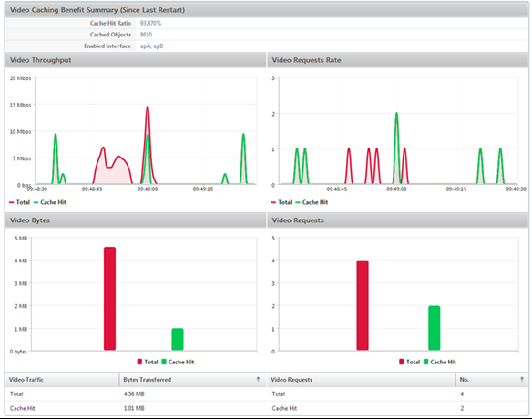The height and width of the screenshot is (419, 532).
Task: Toggle Cache Hit legend in Video Requests Rate
Action: point(312,202)
